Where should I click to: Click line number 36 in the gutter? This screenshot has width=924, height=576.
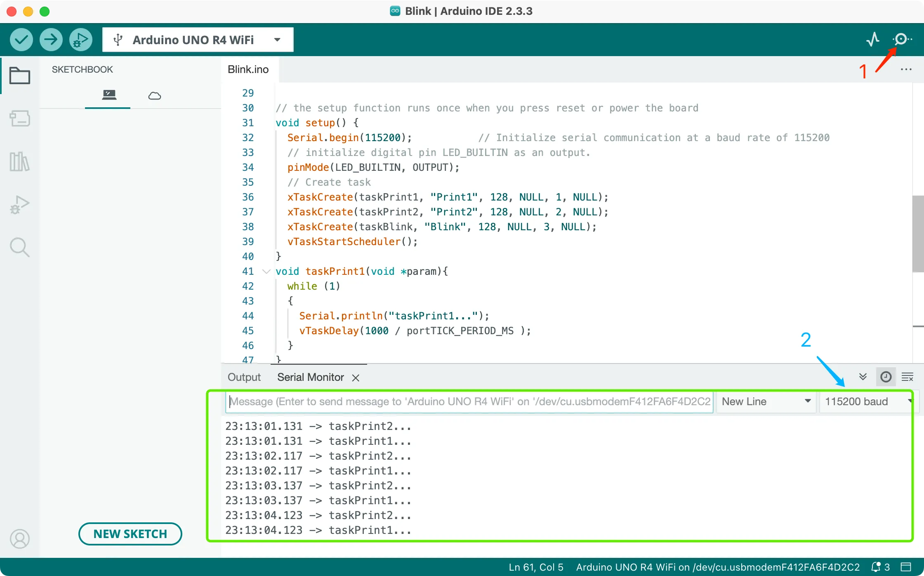point(248,197)
